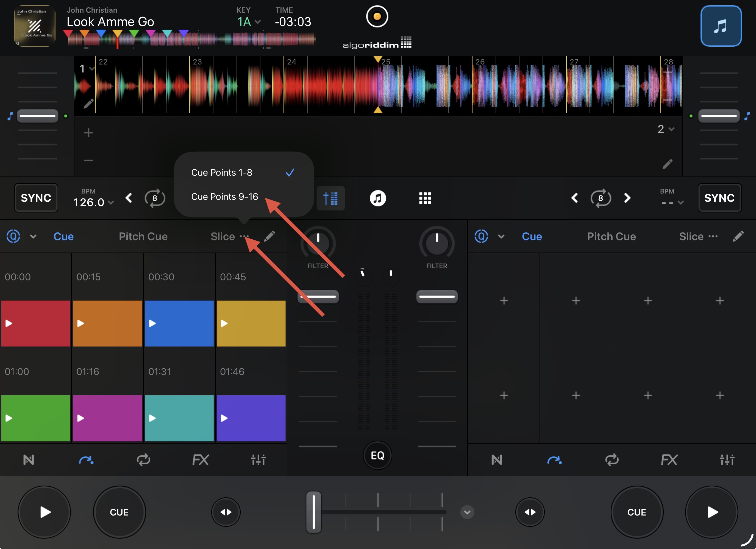Select Cue Points 9-16 menu option

[224, 197]
